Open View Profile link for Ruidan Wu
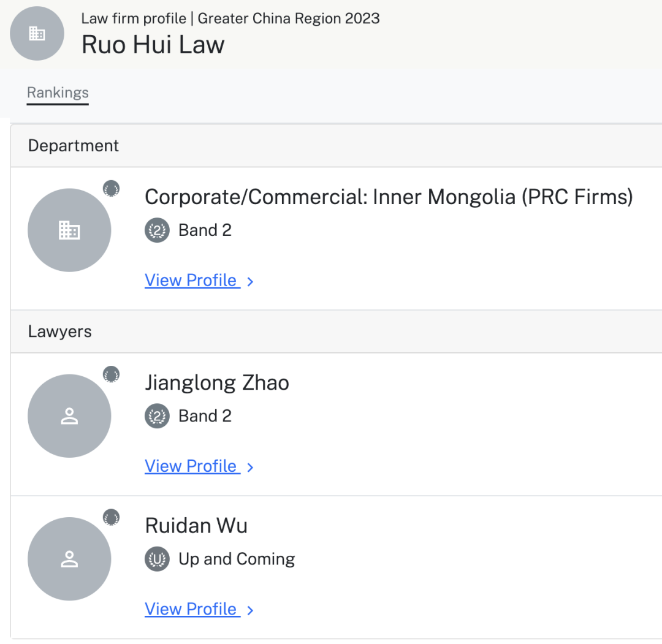This screenshot has width=662, height=644. click(192, 610)
